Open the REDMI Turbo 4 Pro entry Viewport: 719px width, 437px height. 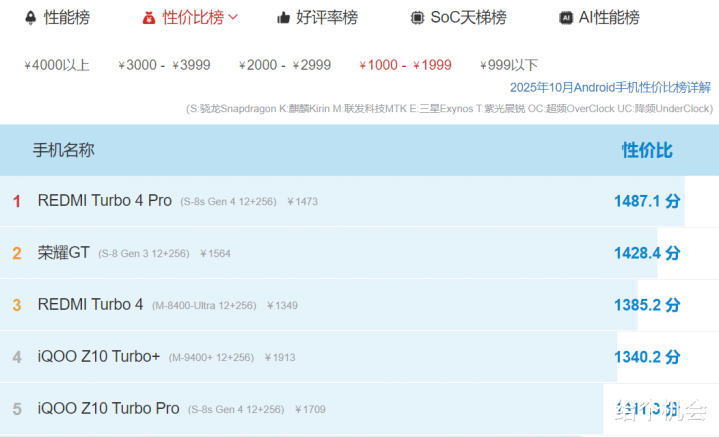[x=105, y=200]
